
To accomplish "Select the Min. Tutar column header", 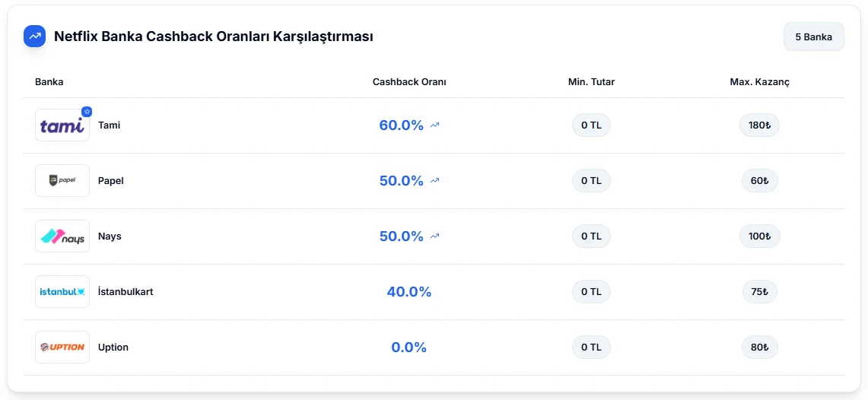I will point(591,82).
